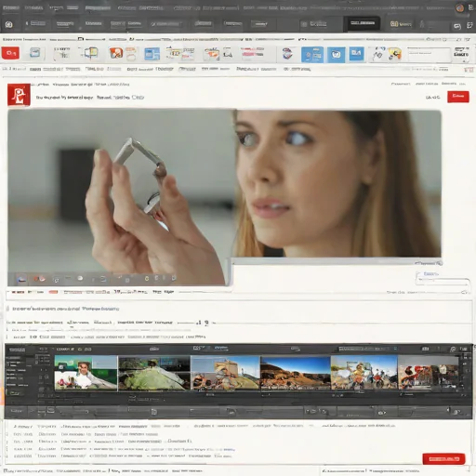Click the red button at the page's bottom right
Screen dimensions: 476x476
click(x=443, y=458)
